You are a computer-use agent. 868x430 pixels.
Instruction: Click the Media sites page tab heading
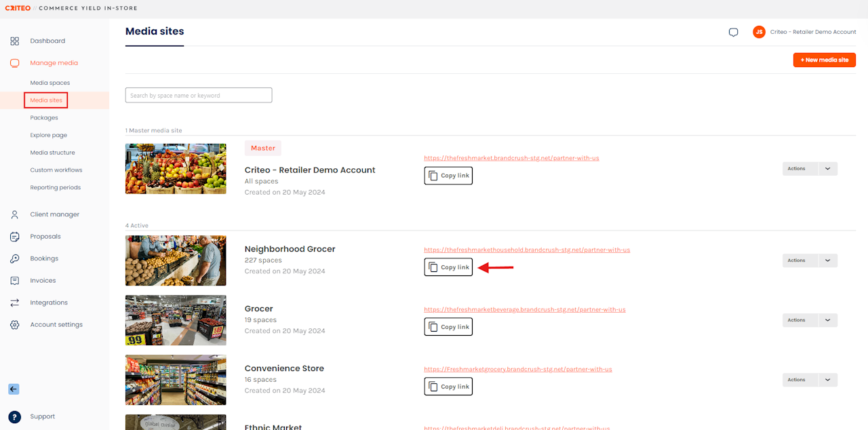coord(155,31)
